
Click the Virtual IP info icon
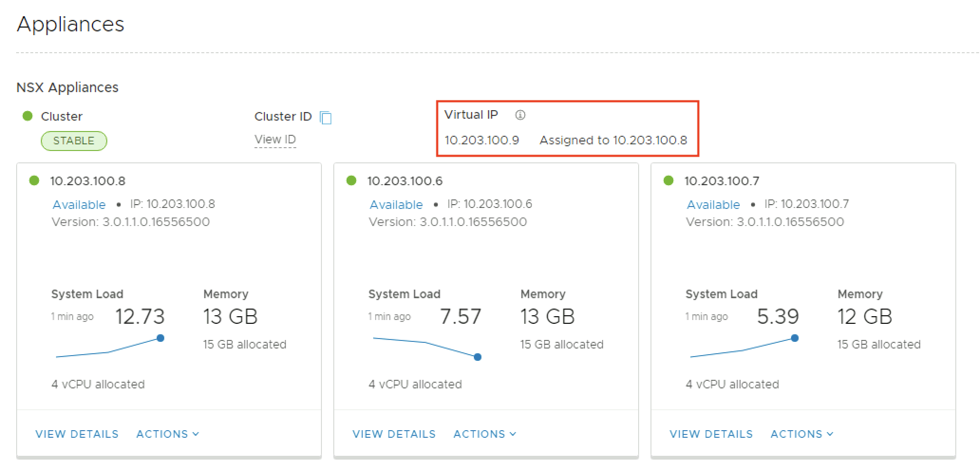pos(520,115)
